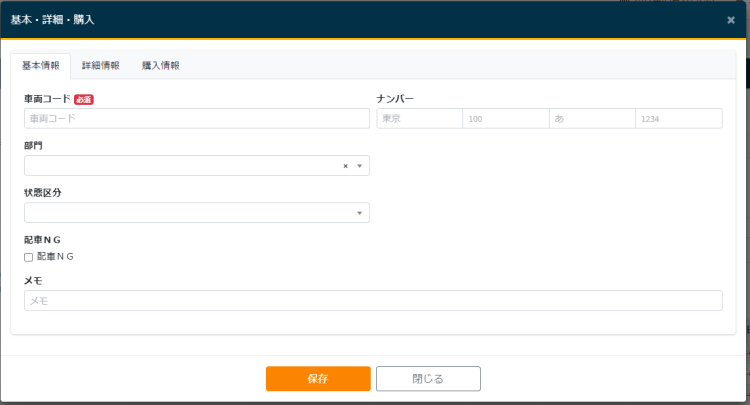Focus the 車両コード input field

pyautogui.click(x=196, y=119)
